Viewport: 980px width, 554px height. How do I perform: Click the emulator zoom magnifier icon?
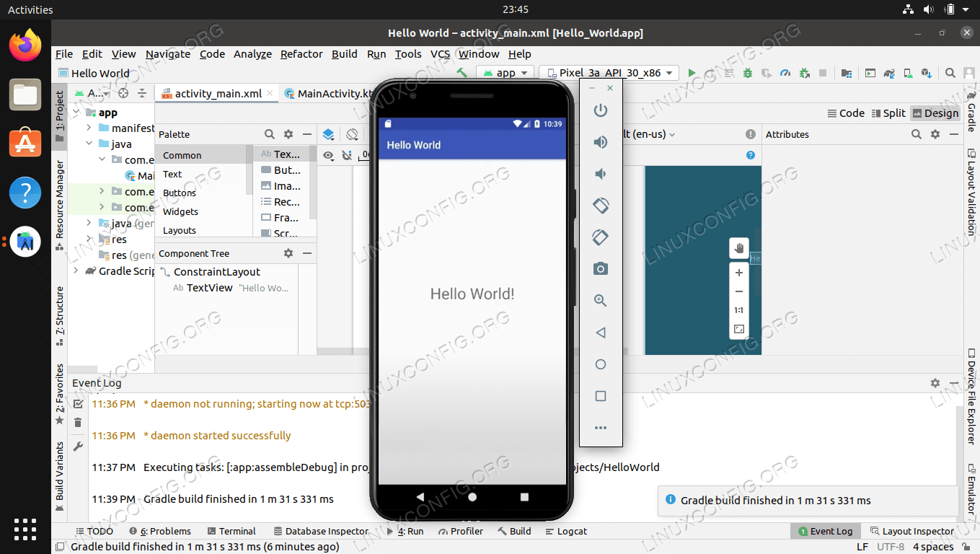coord(600,301)
